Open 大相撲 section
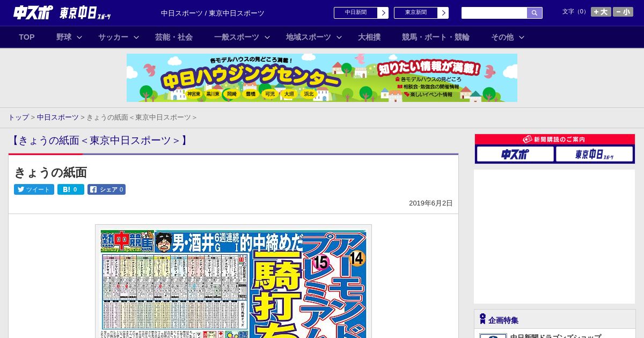The height and width of the screenshot is (338, 644). pyautogui.click(x=369, y=37)
